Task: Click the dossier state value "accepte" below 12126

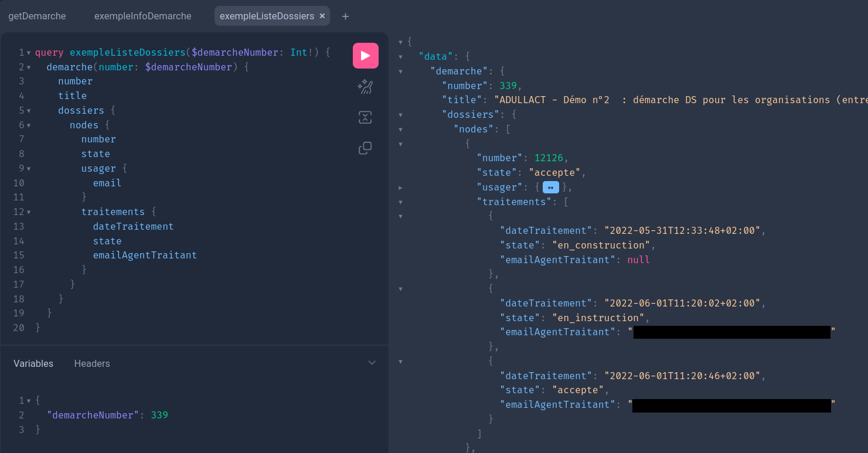Action: [554, 172]
